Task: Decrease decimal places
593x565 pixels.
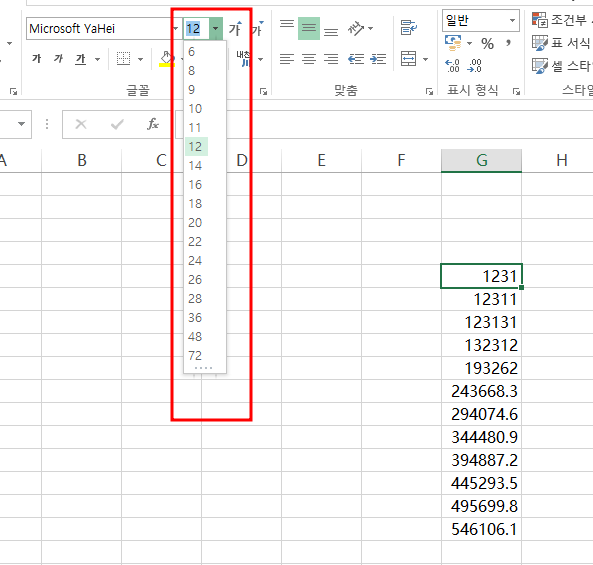Action: click(474, 66)
